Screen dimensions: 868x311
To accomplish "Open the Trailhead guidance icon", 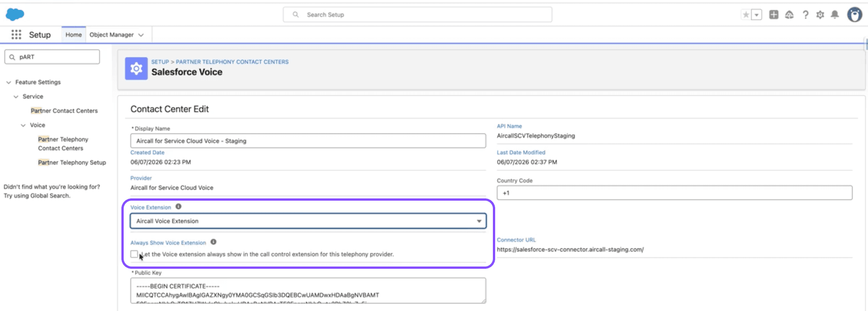I will tap(789, 15).
